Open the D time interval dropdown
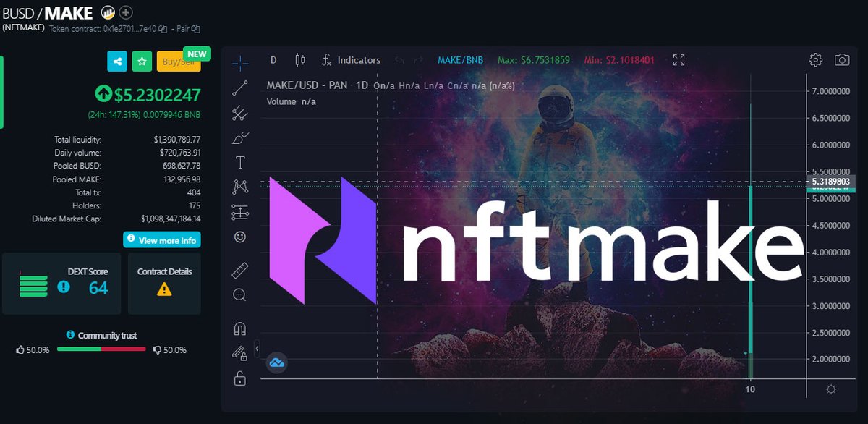 tap(273, 60)
